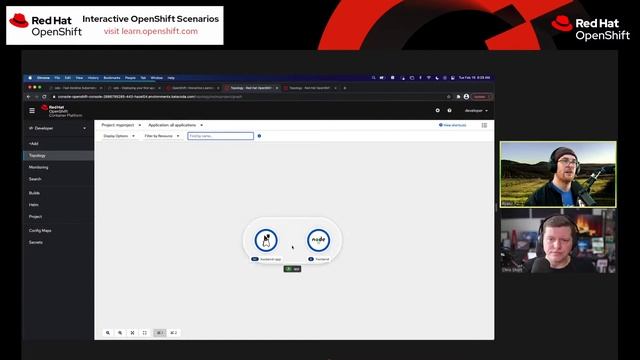Switch to list view using the top-right icon
The image size is (640, 360).
pos(484,125)
